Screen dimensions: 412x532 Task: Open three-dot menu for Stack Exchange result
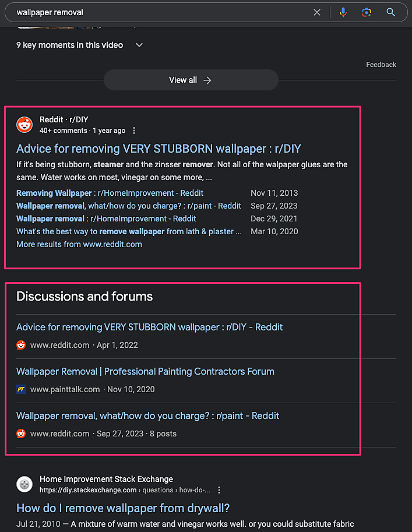[219, 490]
